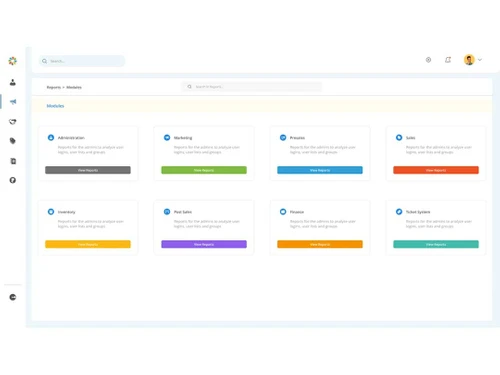View Reports for Finance (orange button)

pos(320,244)
